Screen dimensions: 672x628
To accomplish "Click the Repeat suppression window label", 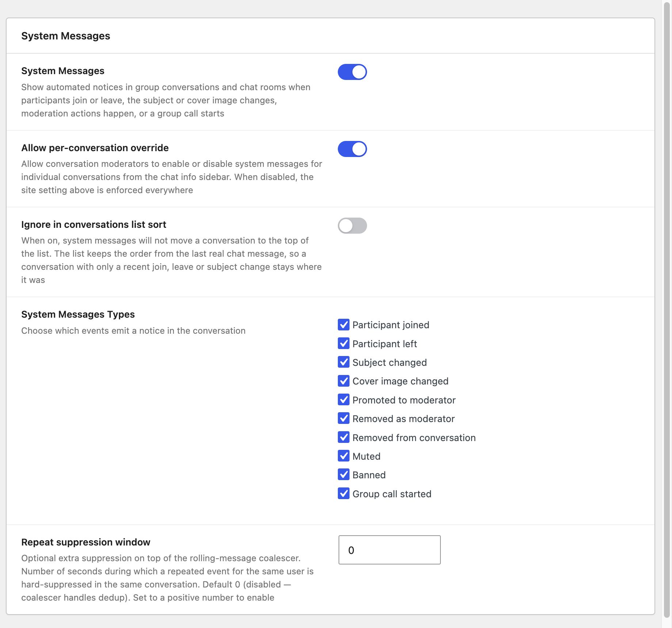I will click(86, 542).
